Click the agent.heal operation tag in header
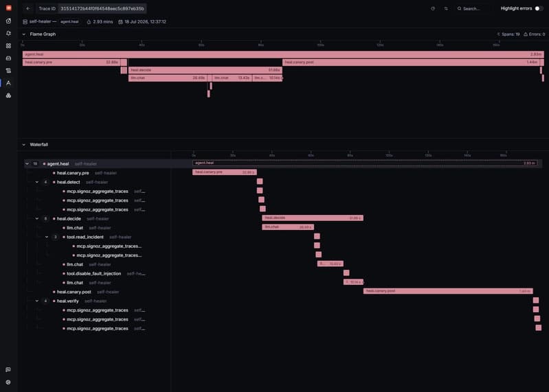Image resolution: width=549 pixels, height=392 pixels. 69,22
